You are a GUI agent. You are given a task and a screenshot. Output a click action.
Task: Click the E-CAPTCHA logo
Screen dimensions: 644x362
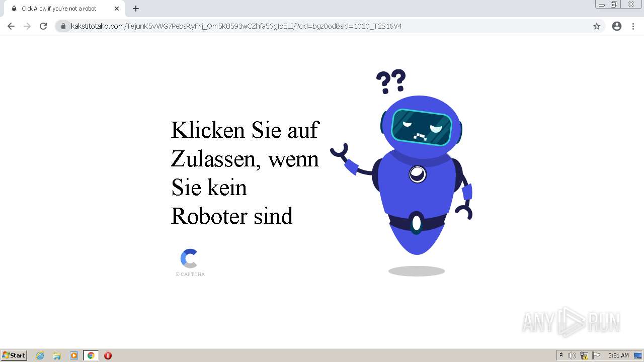[x=190, y=262]
